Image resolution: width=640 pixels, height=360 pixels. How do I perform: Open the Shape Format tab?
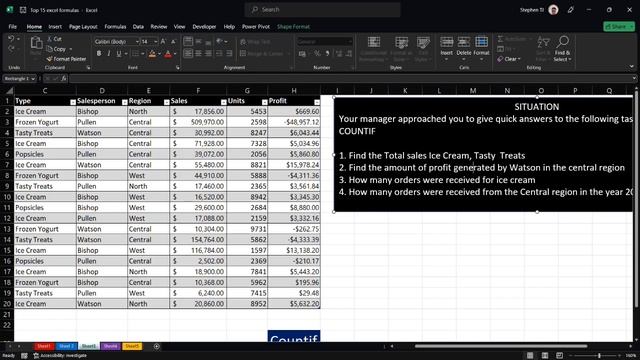[293, 27]
